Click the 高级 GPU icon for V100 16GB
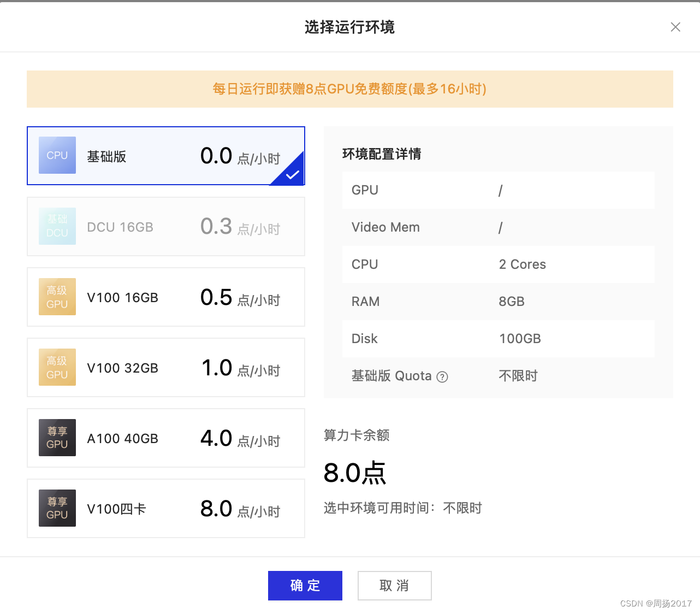700x613 pixels. tap(57, 297)
